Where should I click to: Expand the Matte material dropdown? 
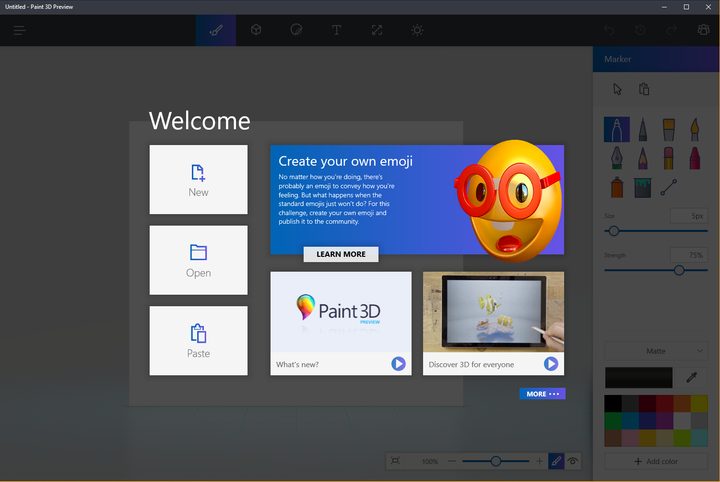tap(656, 351)
